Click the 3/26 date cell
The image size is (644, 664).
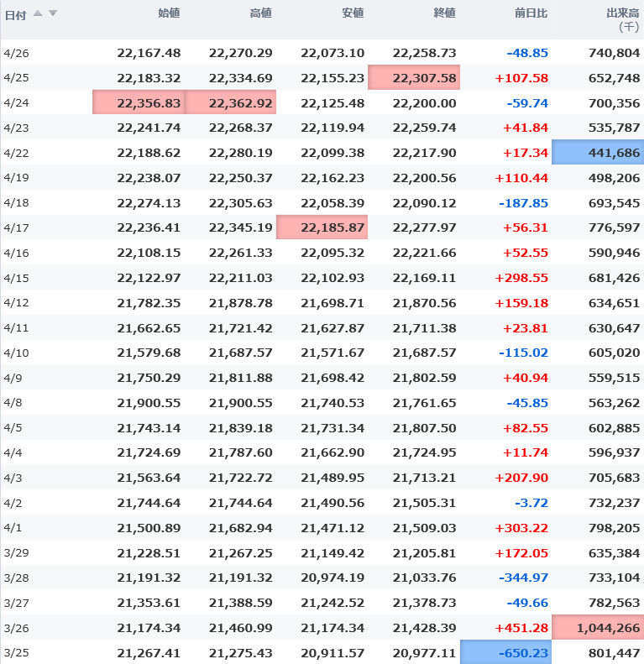tap(16, 628)
